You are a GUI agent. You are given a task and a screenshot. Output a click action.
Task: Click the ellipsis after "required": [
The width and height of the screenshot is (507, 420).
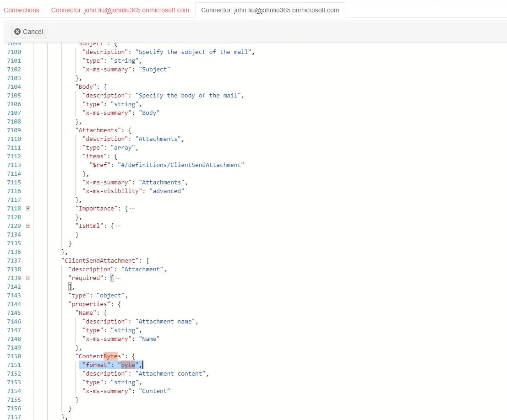point(119,278)
